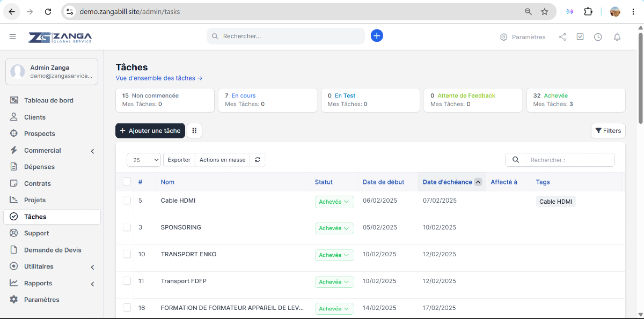Screen dimensions: 644x319
Task: Click the Admin Zanga profile avatar
Action: pos(18,71)
